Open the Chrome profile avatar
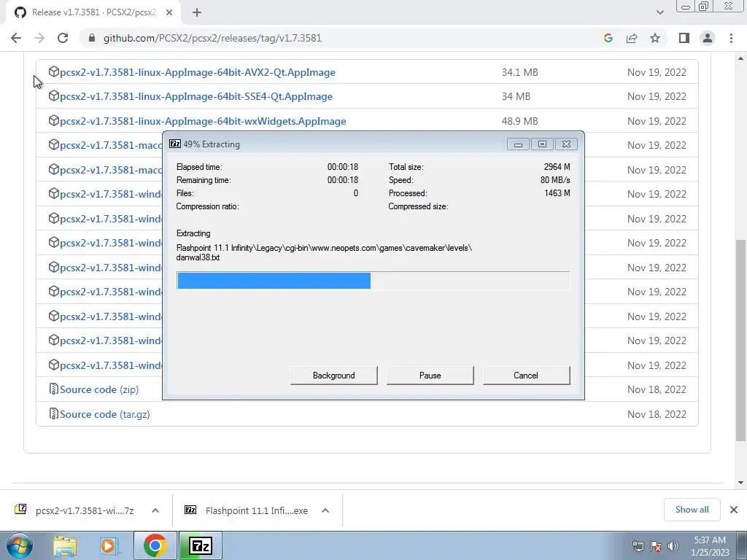 pyautogui.click(x=708, y=38)
